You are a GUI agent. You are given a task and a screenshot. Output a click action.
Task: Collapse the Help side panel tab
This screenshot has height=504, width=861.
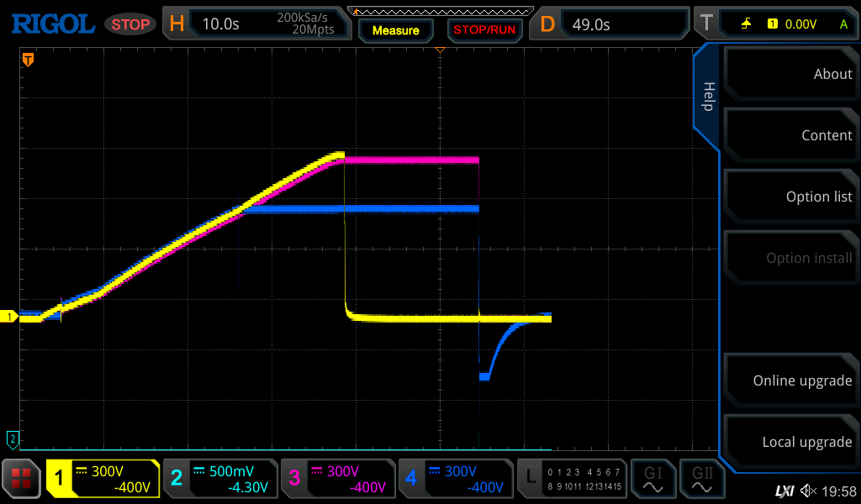click(707, 97)
